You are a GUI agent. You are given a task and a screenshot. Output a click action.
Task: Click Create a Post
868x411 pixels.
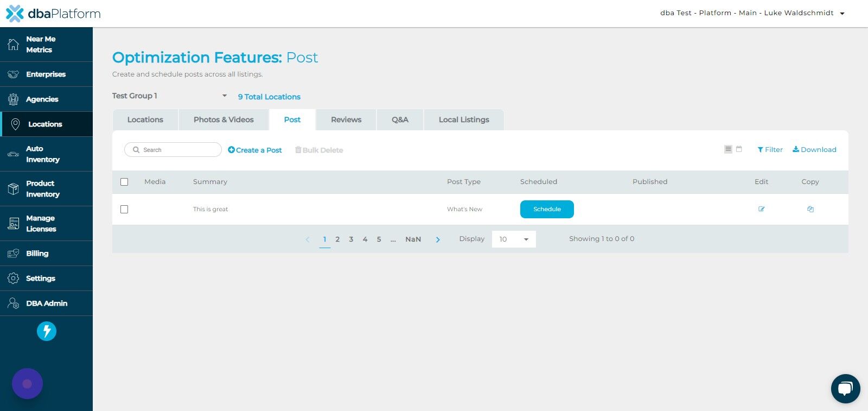(x=255, y=150)
